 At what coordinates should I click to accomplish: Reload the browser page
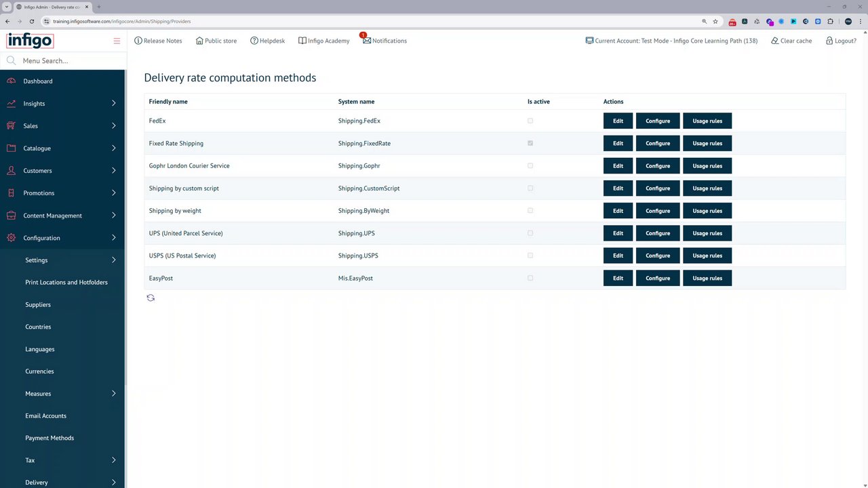[32, 21]
